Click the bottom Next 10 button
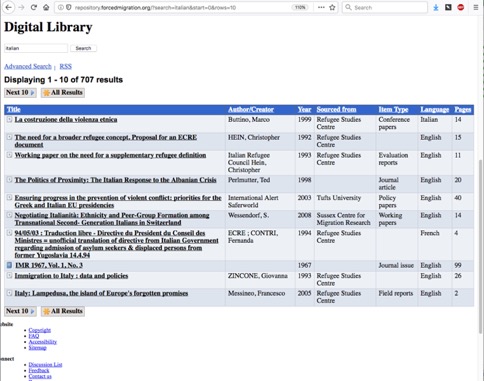 click(20, 311)
